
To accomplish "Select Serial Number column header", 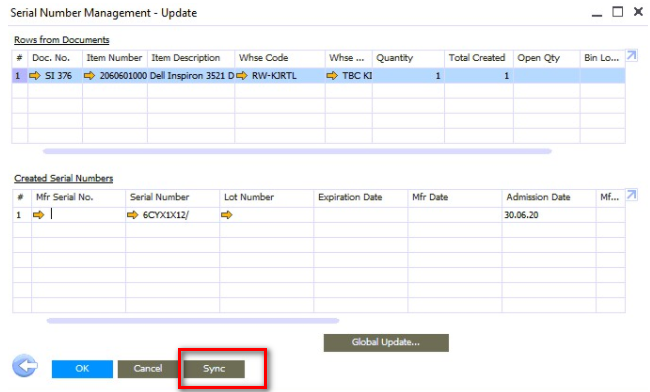I will click(x=172, y=197).
